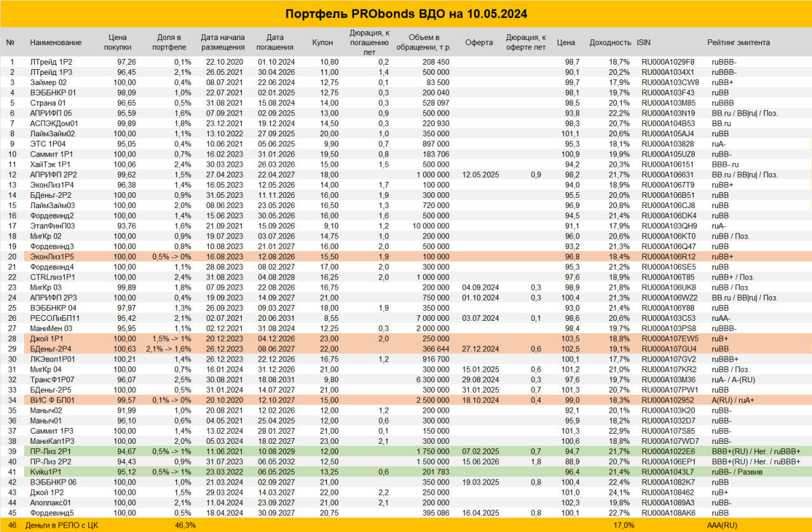Select the footer yield "17,0%"
Screen dimensions: 812x532
pyautogui.click(x=624, y=525)
